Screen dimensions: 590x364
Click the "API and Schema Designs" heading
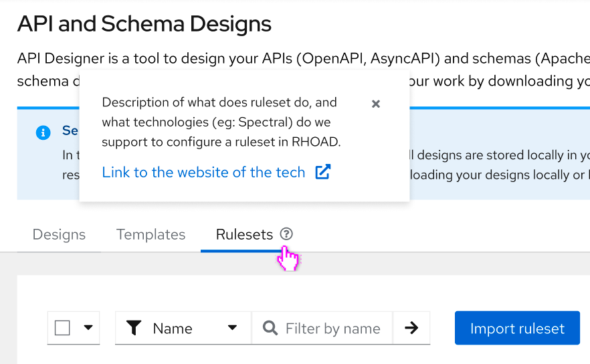pyautogui.click(x=144, y=24)
